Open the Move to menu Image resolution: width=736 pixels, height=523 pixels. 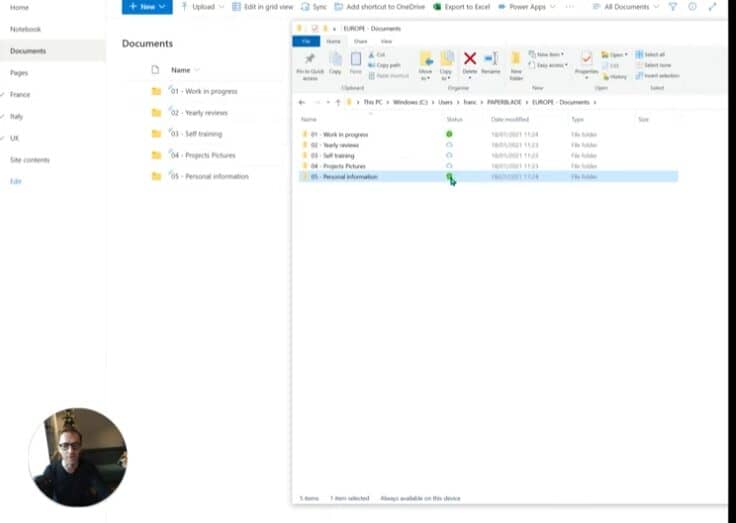pos(426,66)
